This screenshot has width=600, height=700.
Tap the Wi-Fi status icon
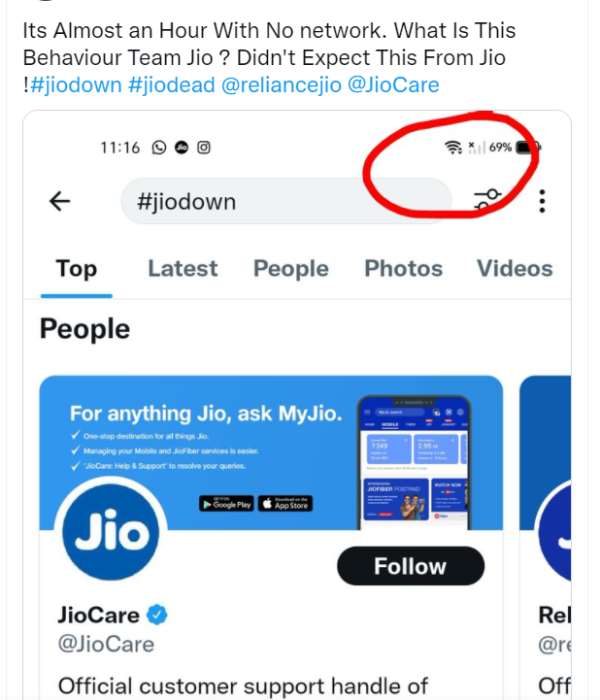point(453,147)
